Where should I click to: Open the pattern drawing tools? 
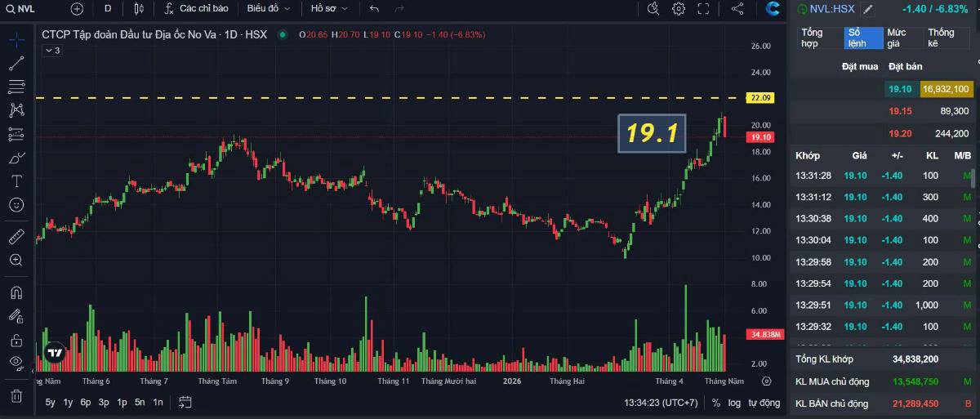tap(16, 109)
